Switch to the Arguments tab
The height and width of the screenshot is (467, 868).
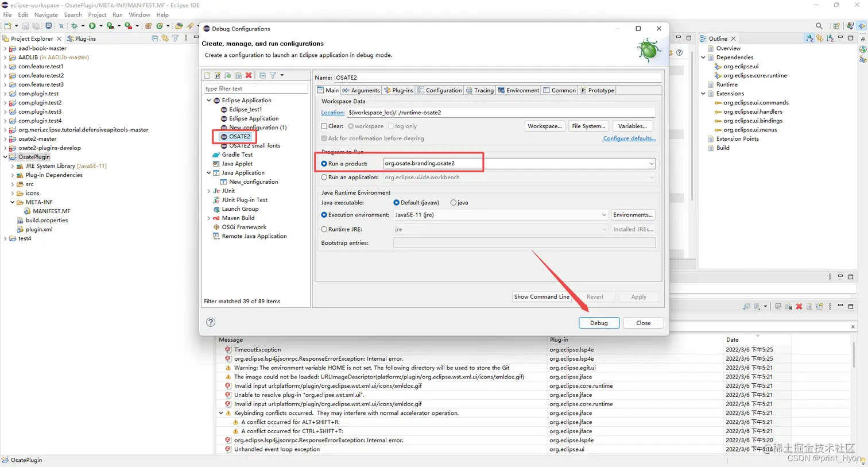(x=361, y=90)
